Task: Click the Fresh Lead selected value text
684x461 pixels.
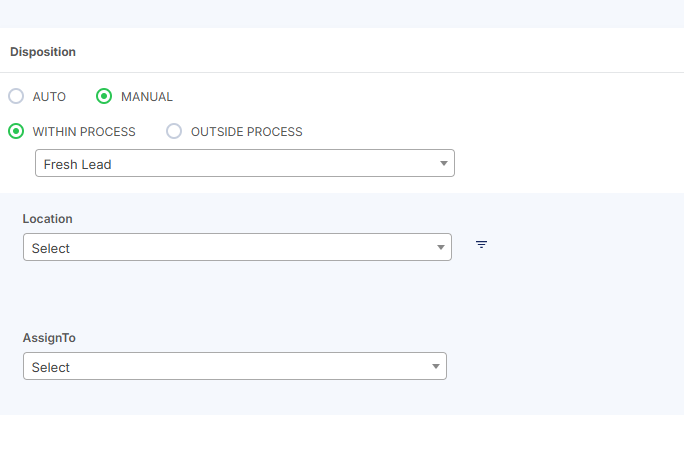Action: click(78, 164)
